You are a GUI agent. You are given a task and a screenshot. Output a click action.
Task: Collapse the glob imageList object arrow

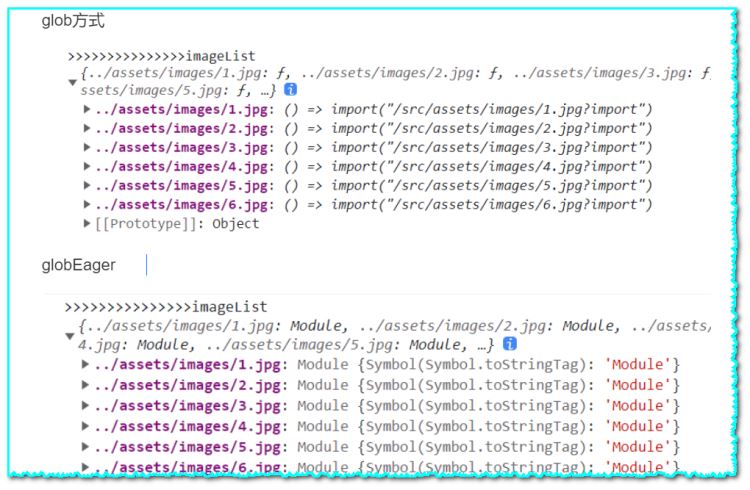click(x=72, y=82)
